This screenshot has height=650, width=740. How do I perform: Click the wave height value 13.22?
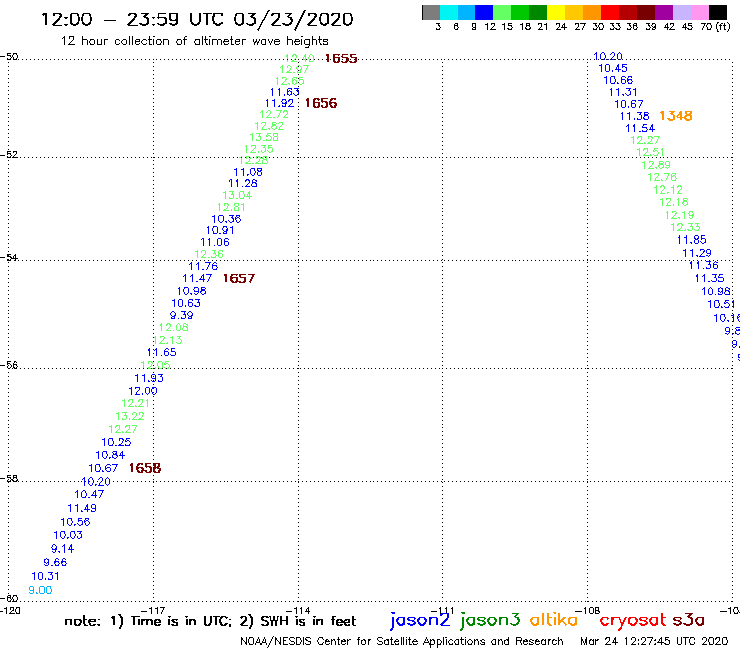(x=130, y=416)
